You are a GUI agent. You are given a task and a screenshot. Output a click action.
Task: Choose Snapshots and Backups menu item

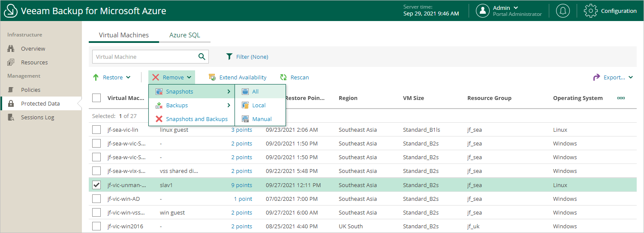[192, 119]
